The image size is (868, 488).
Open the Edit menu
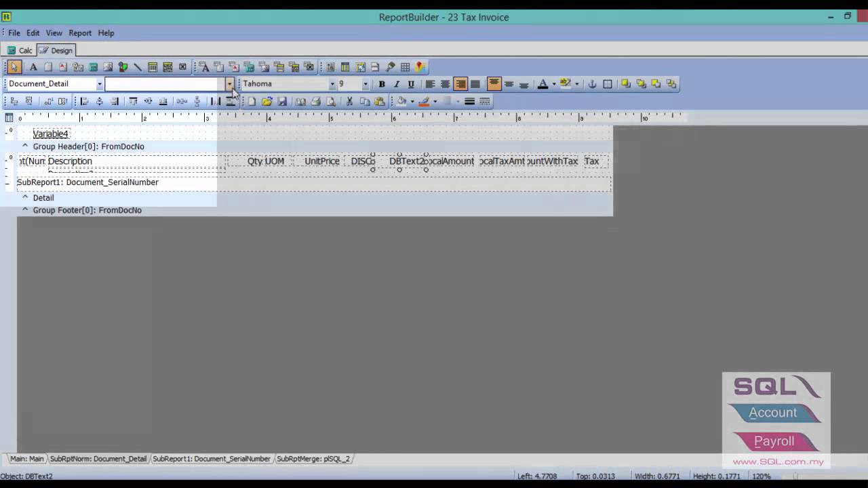[33, 33]
